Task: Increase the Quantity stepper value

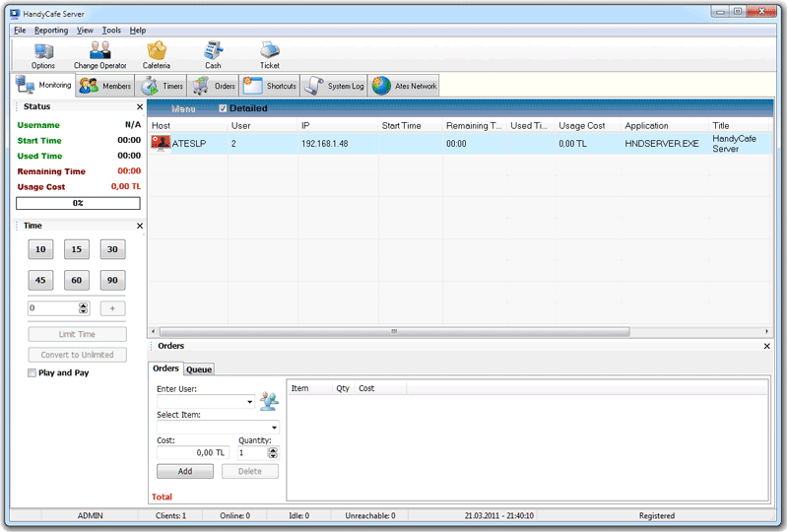Action: tap(273, 449)
